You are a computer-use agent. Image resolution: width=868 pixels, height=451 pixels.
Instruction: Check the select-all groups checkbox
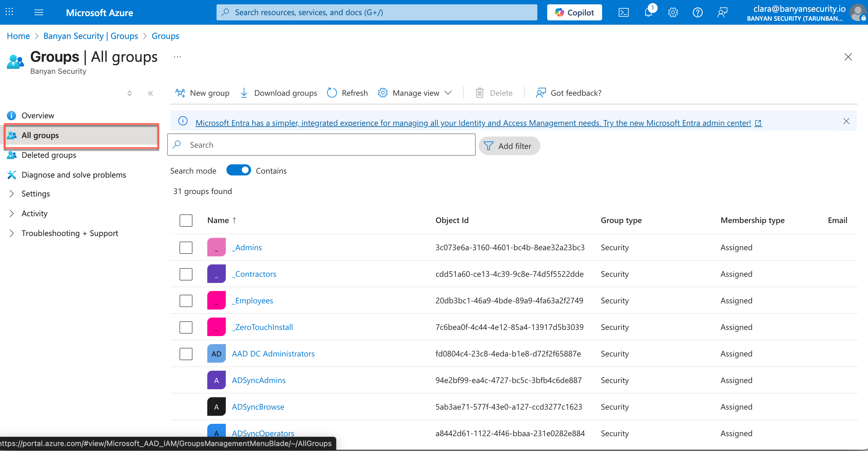(186, 220)
